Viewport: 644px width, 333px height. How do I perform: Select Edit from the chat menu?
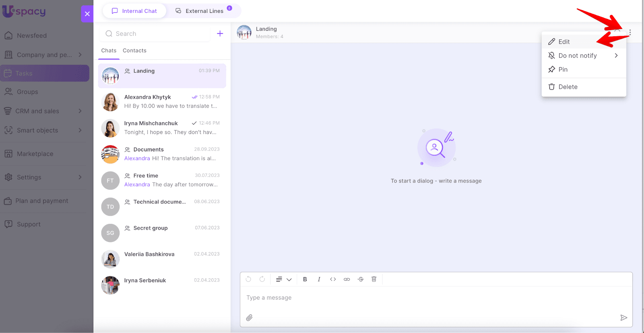[564, 42]
